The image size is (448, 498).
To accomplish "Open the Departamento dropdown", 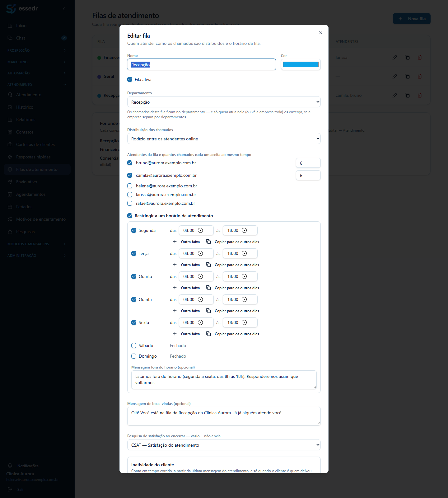I will click(x=224, y=102).
